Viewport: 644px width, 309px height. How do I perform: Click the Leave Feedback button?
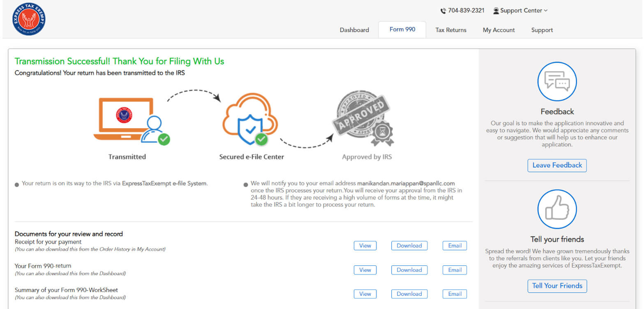557,165
